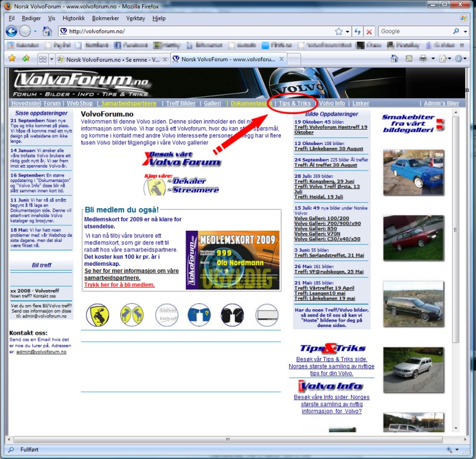The height and width of the screenshot is (459, 476).
Task: Click the search magnifier in the Google box
Action: point(456,32)
